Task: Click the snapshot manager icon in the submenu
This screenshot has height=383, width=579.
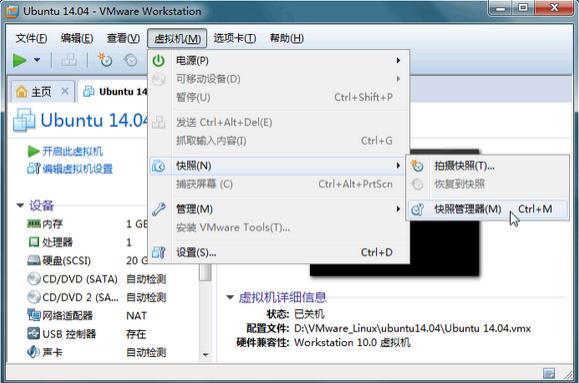Action: tap(417, 209)
